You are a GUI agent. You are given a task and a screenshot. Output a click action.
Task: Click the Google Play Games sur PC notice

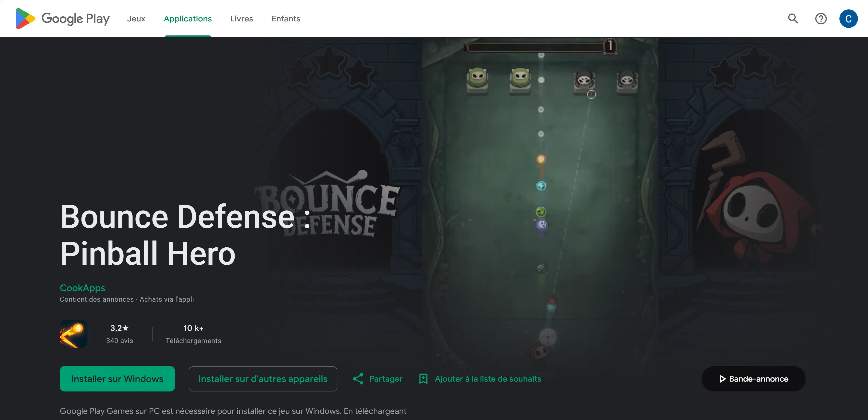[x=233, y=411]
